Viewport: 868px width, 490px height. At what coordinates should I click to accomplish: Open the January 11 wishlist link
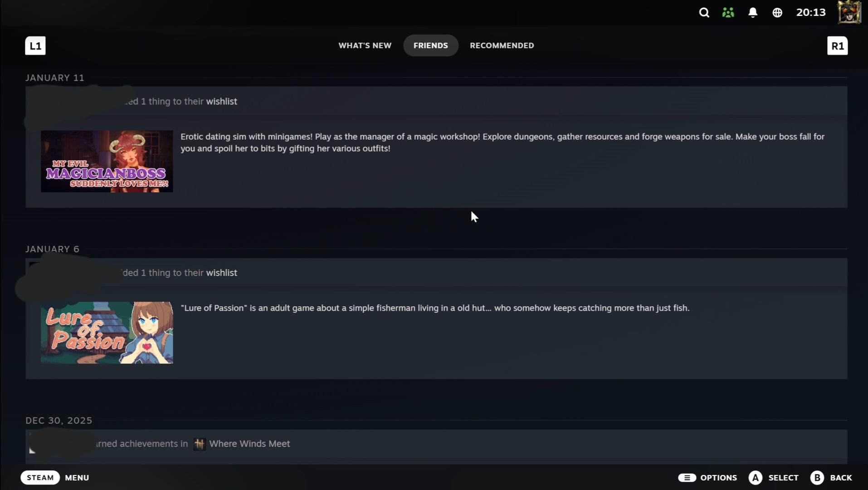pos(221,101)
